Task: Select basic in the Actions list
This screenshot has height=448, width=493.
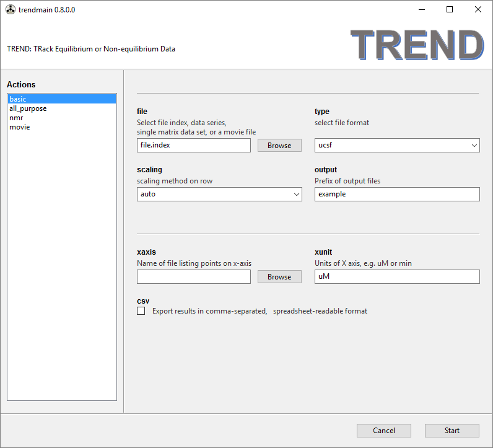Action: click(x=18, y=99)
